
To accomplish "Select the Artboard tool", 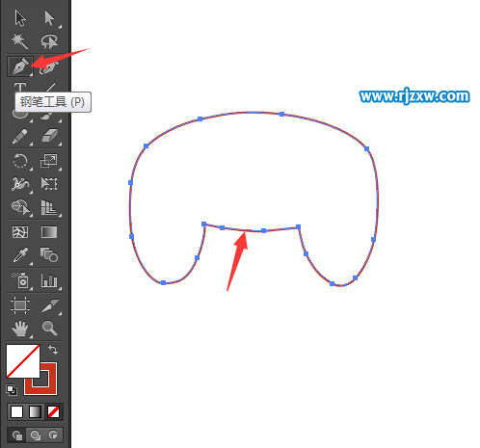I will pos(20,305).
